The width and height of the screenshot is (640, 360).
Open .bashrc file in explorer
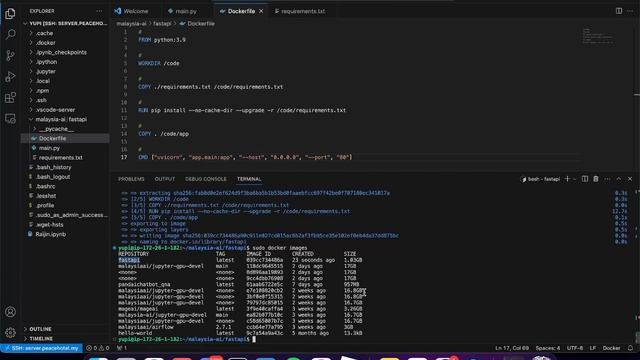65,187
